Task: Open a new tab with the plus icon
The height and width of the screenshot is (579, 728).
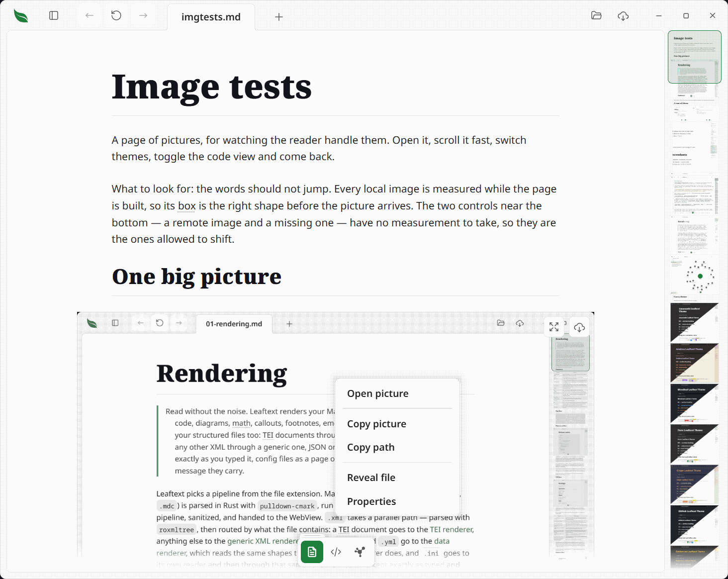Action: [x=279, y=17]
